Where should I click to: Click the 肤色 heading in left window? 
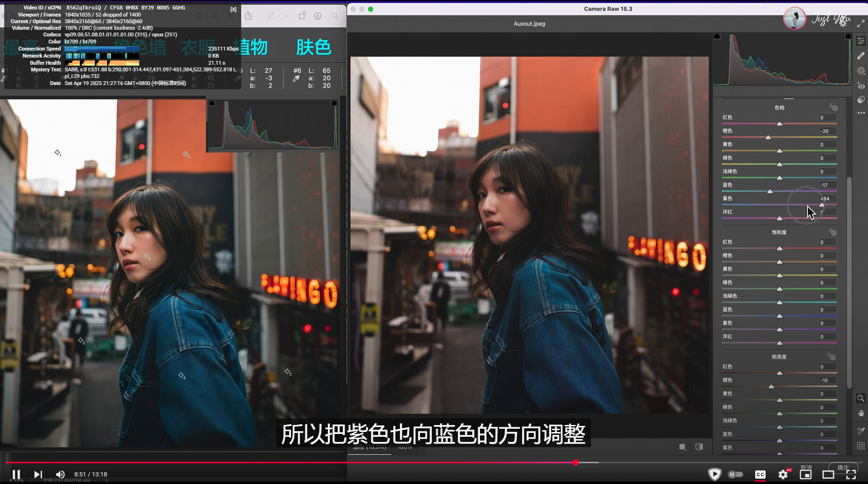[x=313, y=47]
